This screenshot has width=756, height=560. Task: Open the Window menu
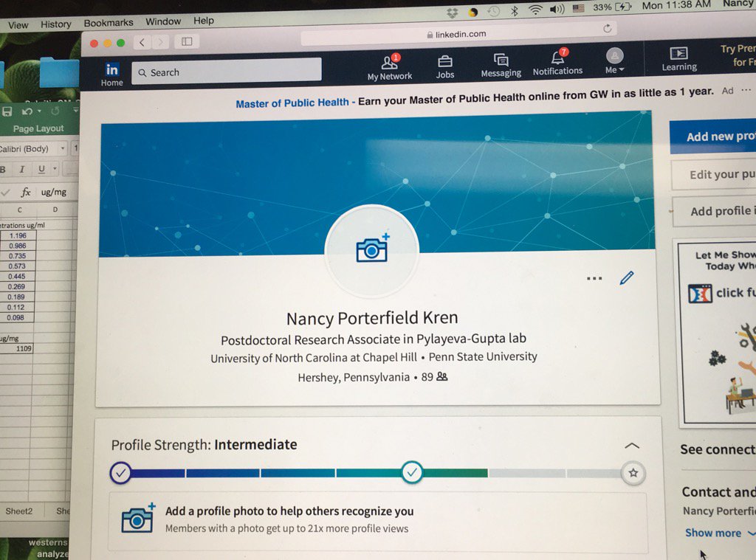(x=163, y=21)
